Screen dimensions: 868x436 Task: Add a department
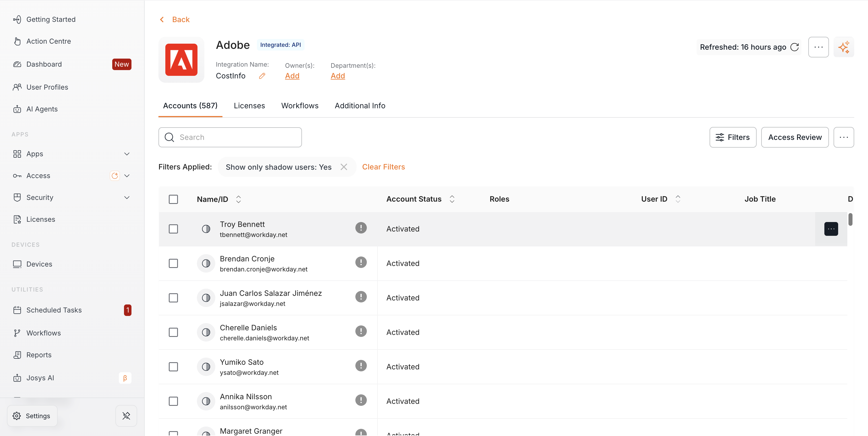click(338, 76)
